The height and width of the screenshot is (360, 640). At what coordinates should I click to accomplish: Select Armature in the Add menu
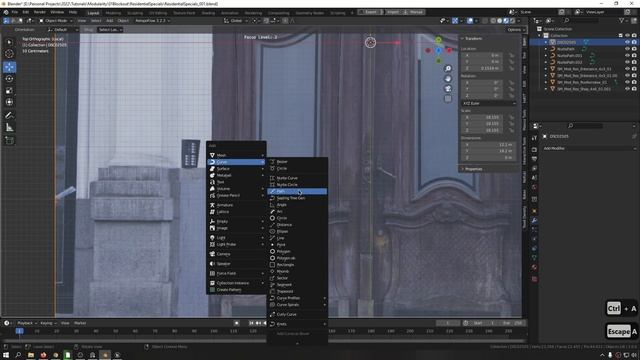236,205
